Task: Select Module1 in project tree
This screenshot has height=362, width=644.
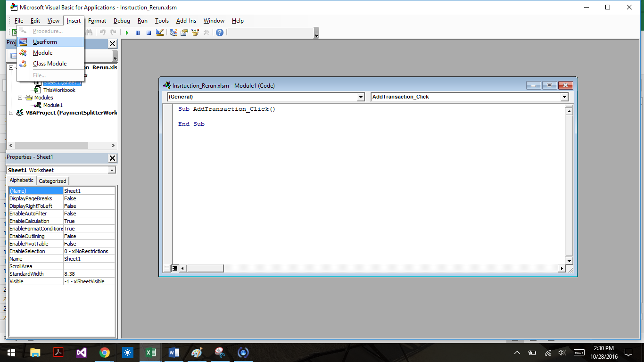Action: 53,105
